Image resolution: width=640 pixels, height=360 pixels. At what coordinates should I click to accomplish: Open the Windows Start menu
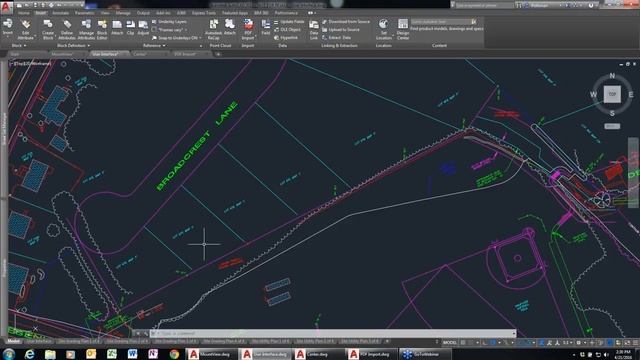pyautogui.click(x=8, y=354)
